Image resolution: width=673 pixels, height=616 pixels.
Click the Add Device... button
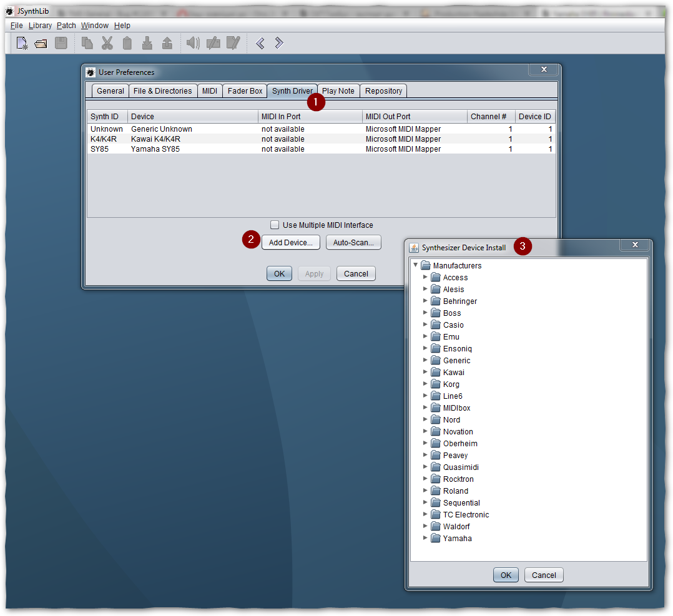(290, 242)
